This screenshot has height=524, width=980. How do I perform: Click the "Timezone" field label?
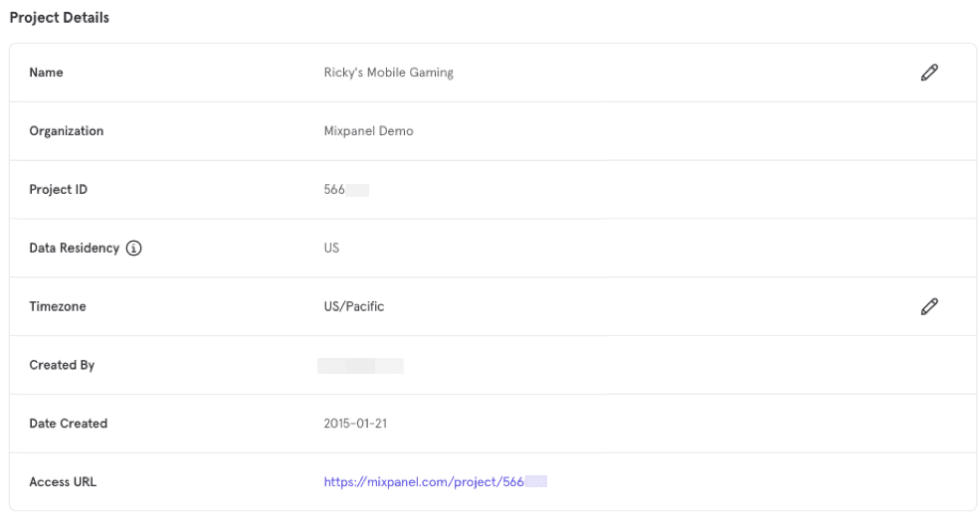point(58,307)
